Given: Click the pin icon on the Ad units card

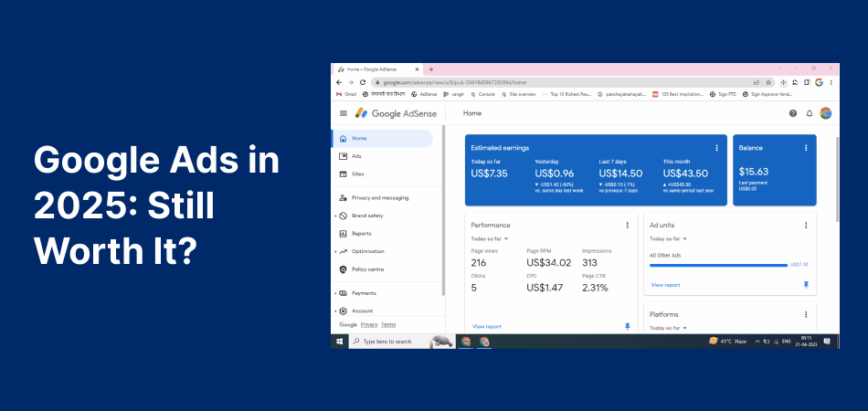Looking at the screenshot, I should coord(806,285).
